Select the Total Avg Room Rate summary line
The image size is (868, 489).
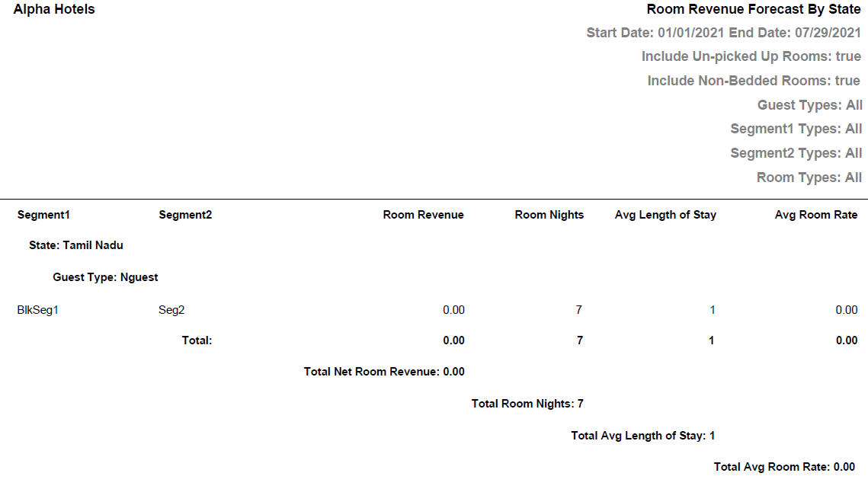pyautogui.click(x=784, y=467)
